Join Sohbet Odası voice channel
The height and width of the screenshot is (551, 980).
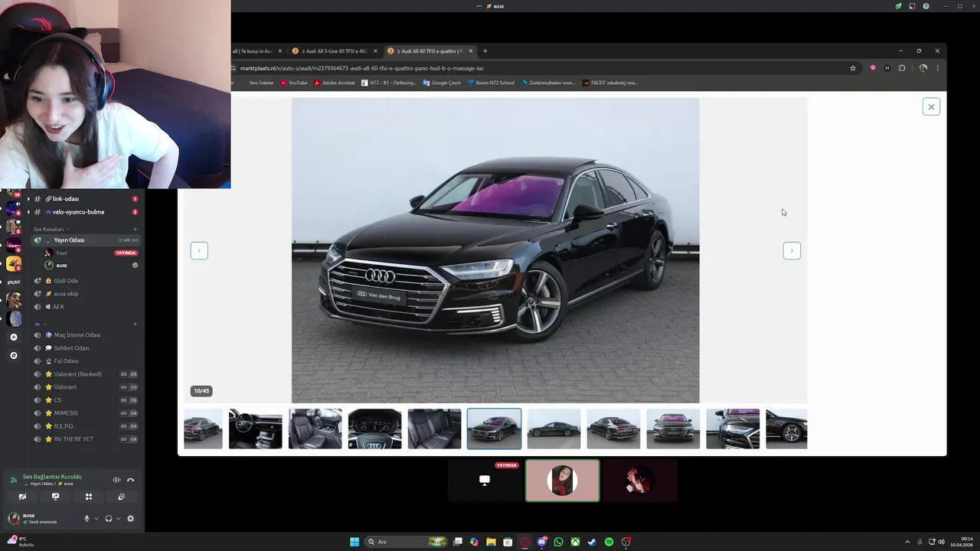(85, 348)
